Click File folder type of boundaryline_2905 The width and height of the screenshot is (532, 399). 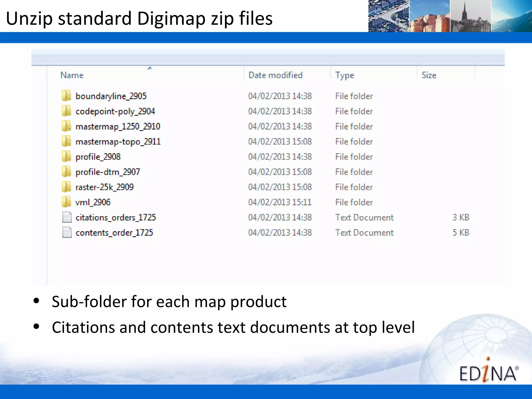click(x=354, y=96)
